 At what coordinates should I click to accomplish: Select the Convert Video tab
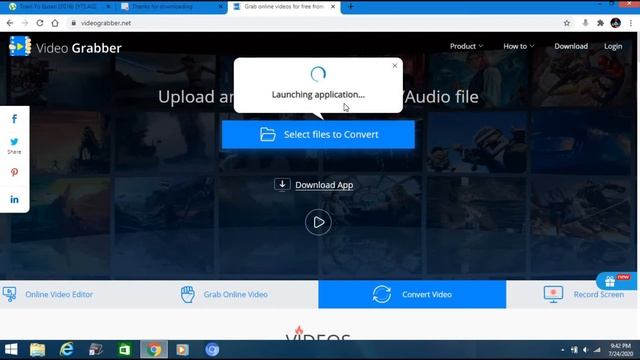pos(412,294)
